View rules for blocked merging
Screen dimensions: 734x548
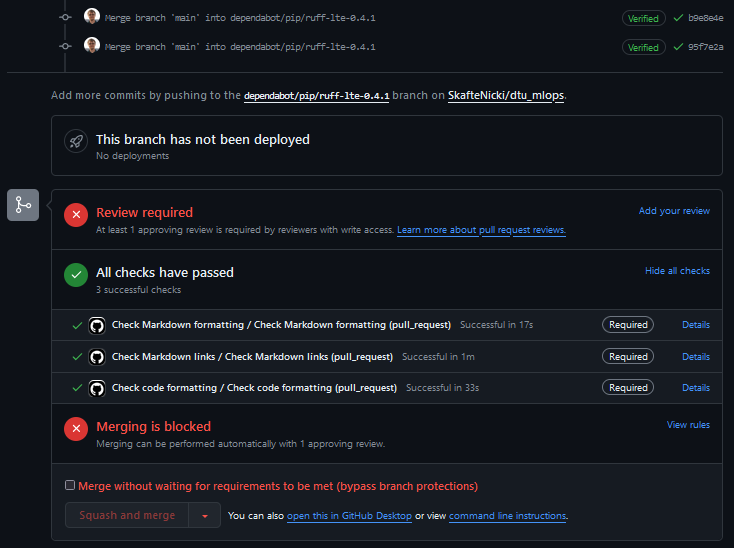(x=688, y=425)
